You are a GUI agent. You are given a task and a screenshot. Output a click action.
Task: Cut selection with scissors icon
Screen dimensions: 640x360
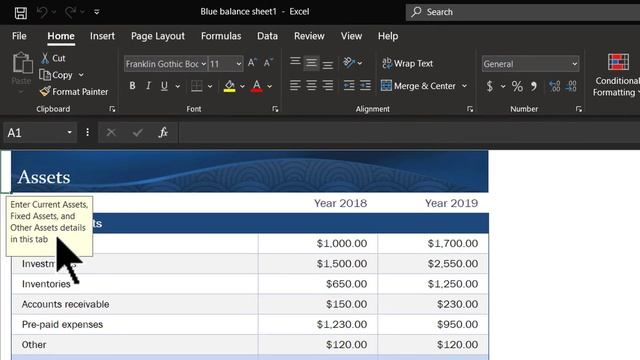[x=53, y=58]
